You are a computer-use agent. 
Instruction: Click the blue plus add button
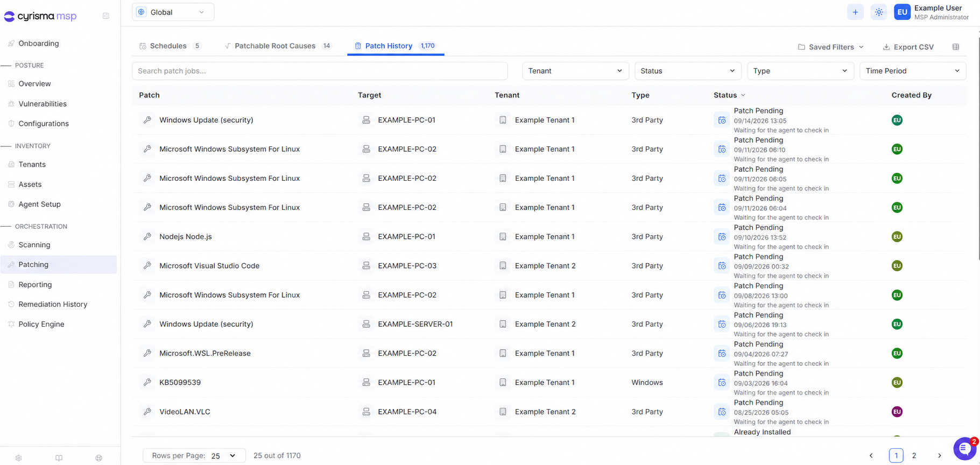point(855,12)
